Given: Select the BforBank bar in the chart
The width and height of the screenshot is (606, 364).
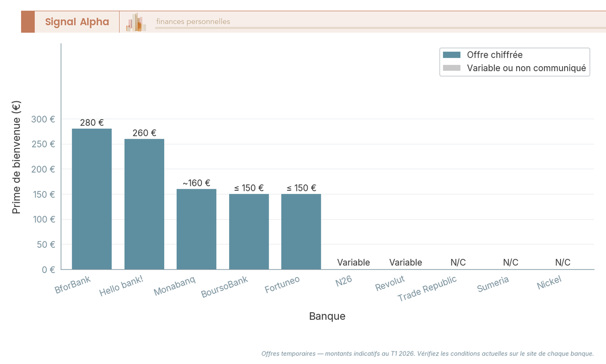Looking at the screenshot, I should tap(92, 199).
